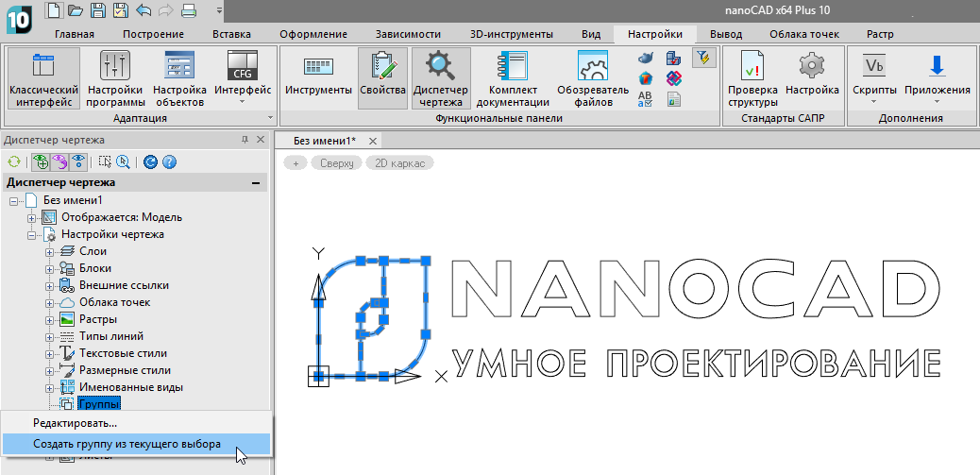Collapse the Настройки чертежа node
The width and height of the screenshot is (980, 475).
(31, 235)
